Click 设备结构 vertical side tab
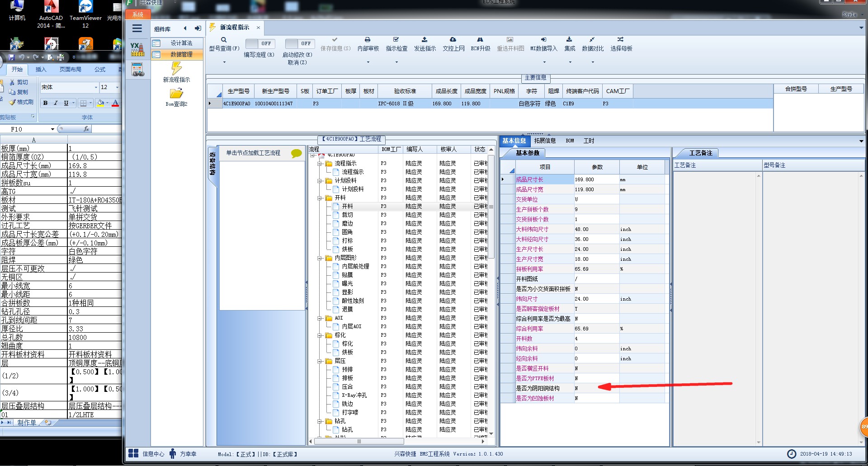The height and width of the screenshot is (466, 868). (212, 164)
